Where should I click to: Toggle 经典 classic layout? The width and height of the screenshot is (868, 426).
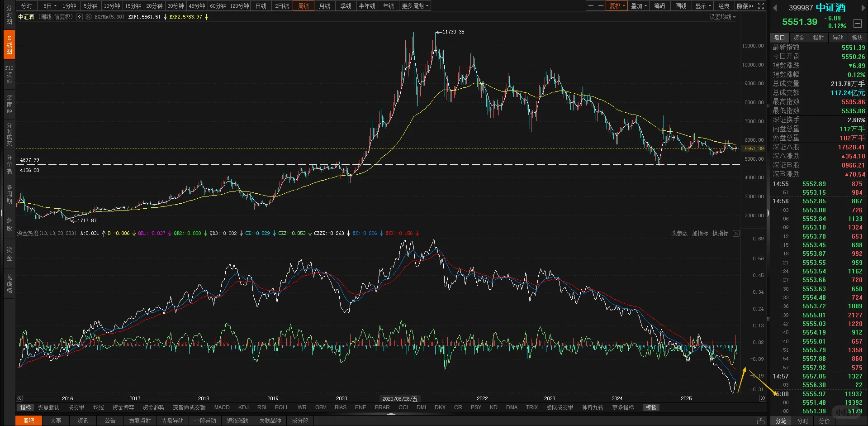pos(724,6)
